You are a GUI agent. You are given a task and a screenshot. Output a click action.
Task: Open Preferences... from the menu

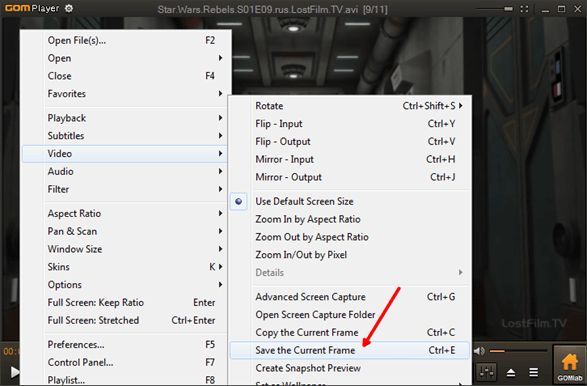125,344
